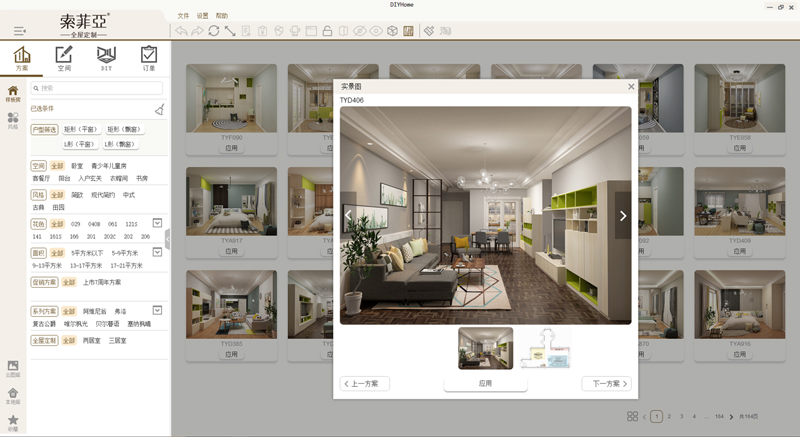Clear selected filters with broom icon
Viewport: 800px width, 437px height.
[x=160, y=109]
